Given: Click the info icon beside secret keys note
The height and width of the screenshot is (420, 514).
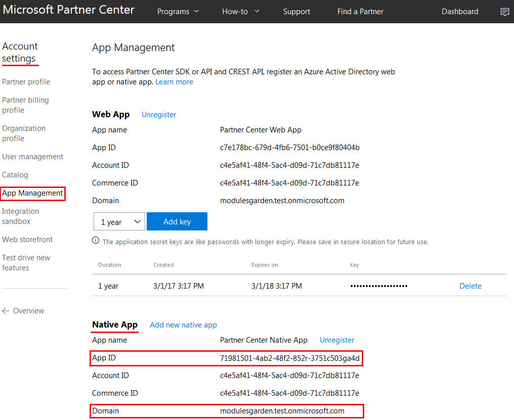Looking at the screenshot, I should coord(96,241).
